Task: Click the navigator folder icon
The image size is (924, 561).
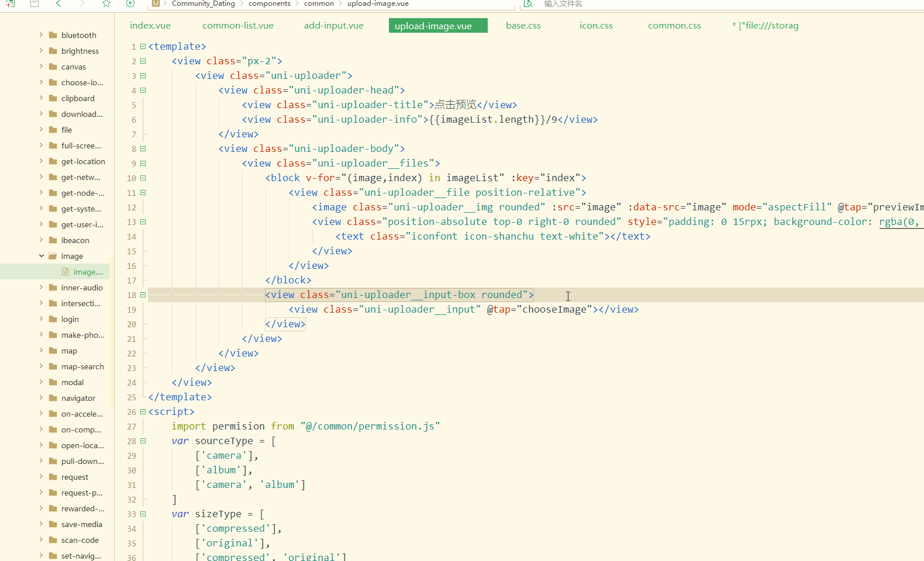Action: click(x=53, y=398)
